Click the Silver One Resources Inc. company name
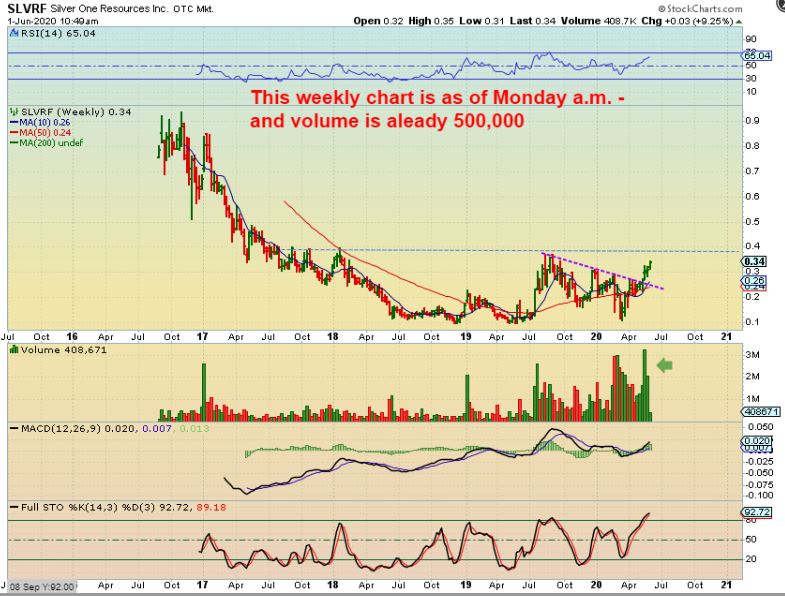785x596 pixels. tap(110, 9)
